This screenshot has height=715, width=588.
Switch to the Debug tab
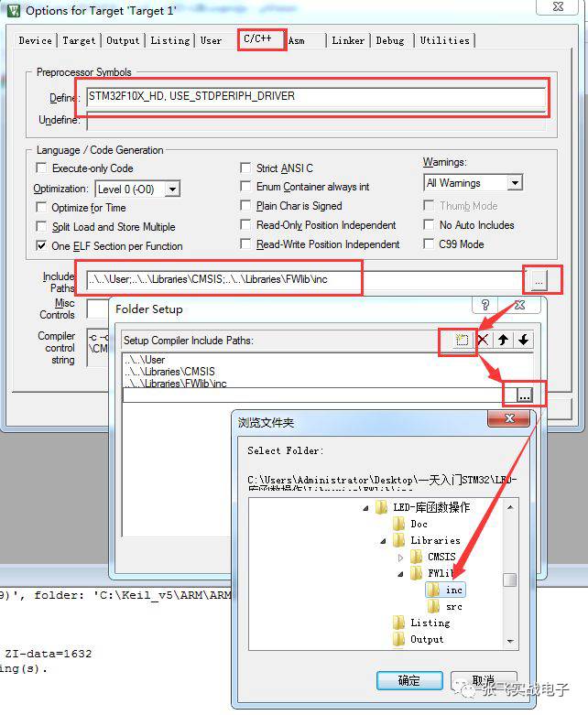pos(390,40)
